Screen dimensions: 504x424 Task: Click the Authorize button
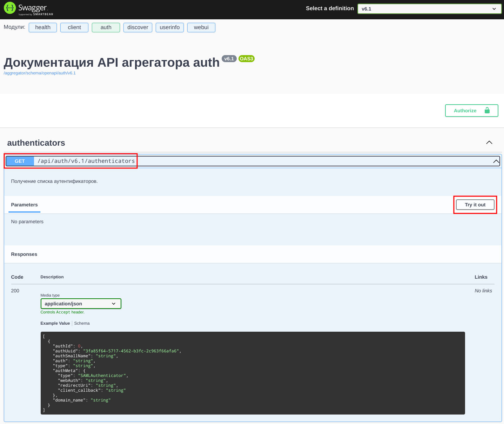click(x=471, y=111)
